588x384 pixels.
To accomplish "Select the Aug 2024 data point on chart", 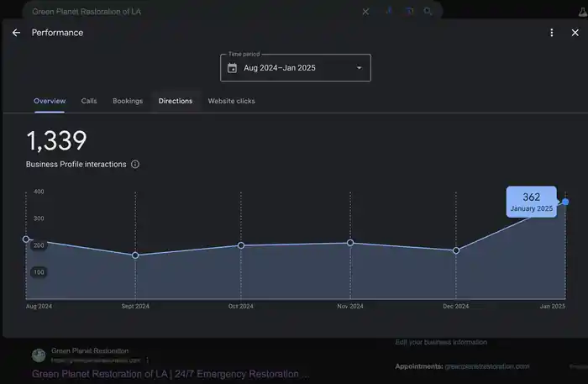I will (26, 239).
